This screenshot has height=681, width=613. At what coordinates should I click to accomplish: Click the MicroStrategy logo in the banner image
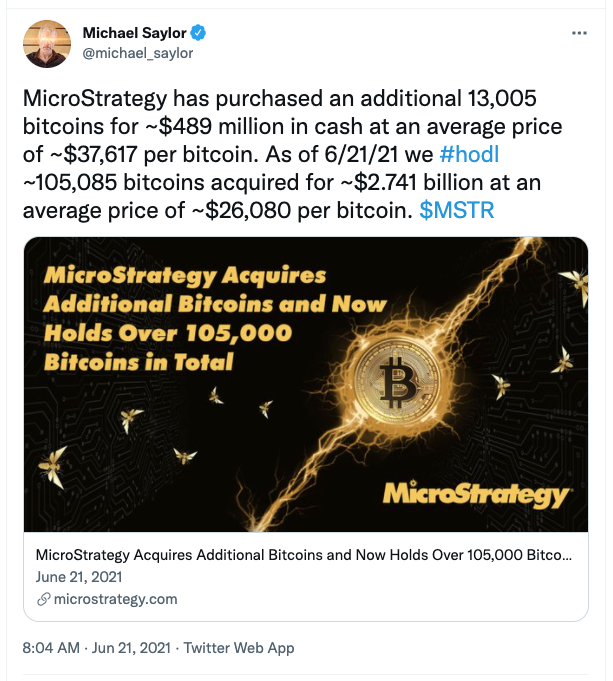(476, 493)
